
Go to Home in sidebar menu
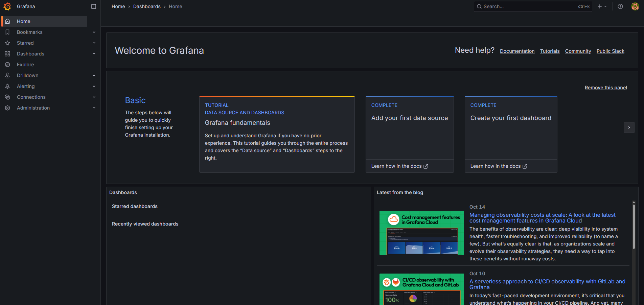tap(45, 21)
